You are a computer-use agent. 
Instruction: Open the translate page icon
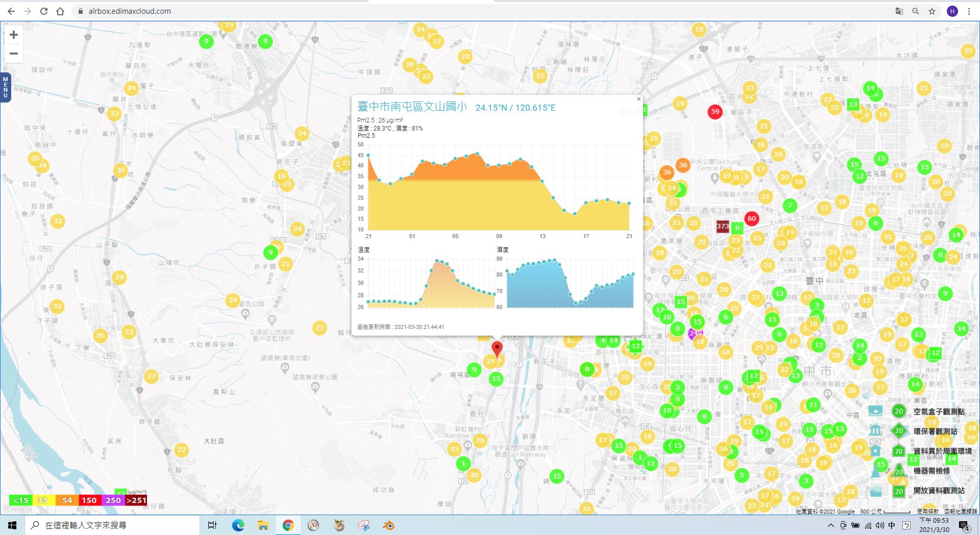tap(899, 11)
